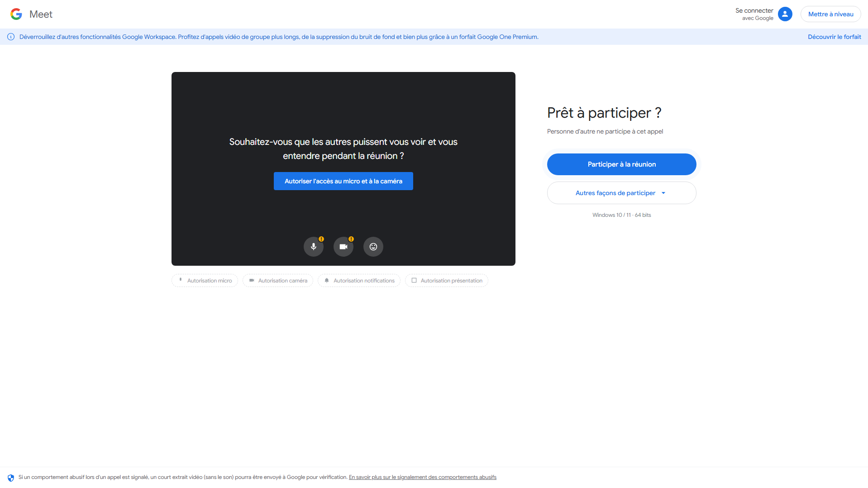Select the Autorisation caméra chip
Screen dimensions: 868x488
(278, 281)
